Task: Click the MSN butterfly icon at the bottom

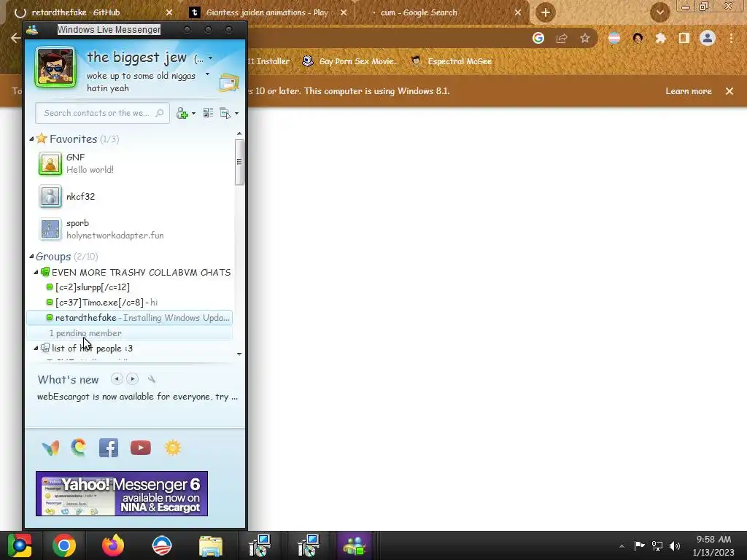Action: point(50,448)
